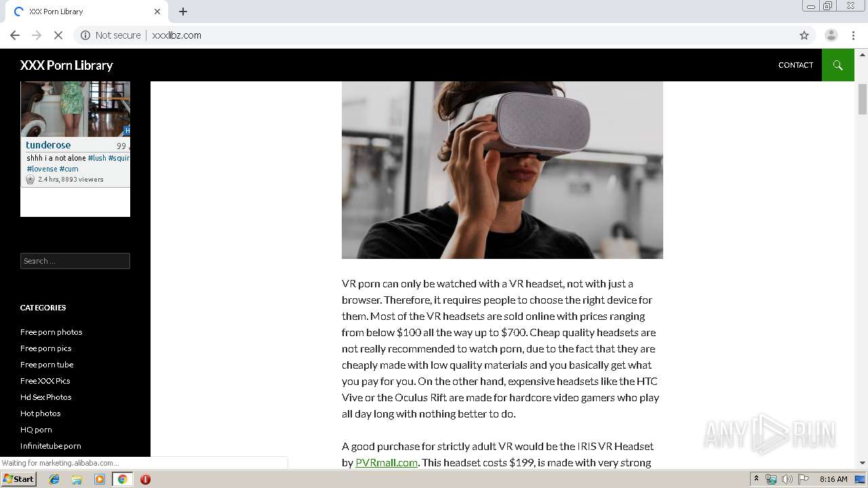The image size is (868, 488).
Task: Open the Free porn photos category
Action: pos(51,332)
